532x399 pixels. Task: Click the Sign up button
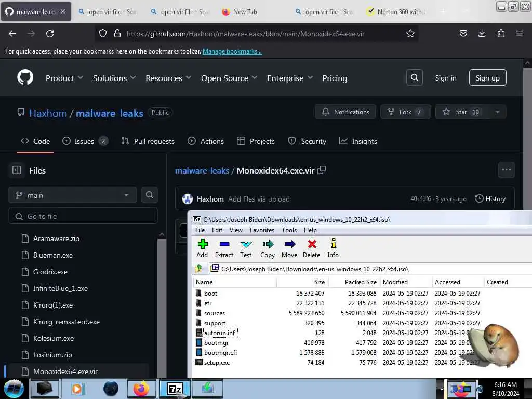point(487,78)
